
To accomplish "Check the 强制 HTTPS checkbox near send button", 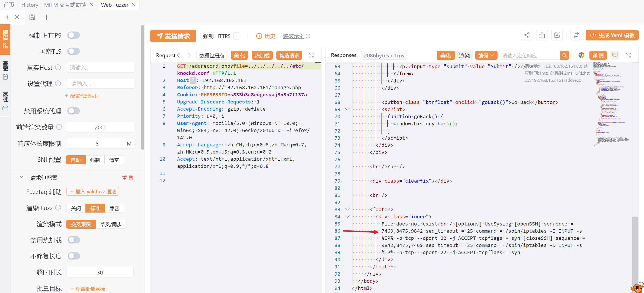I will 237,36.
